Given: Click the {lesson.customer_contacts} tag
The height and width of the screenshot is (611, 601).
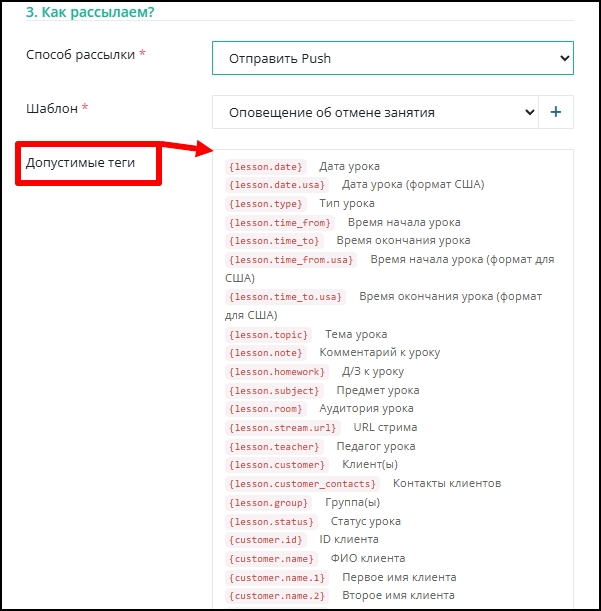Looking at the screenshot, I should click(x=302, y=484).
